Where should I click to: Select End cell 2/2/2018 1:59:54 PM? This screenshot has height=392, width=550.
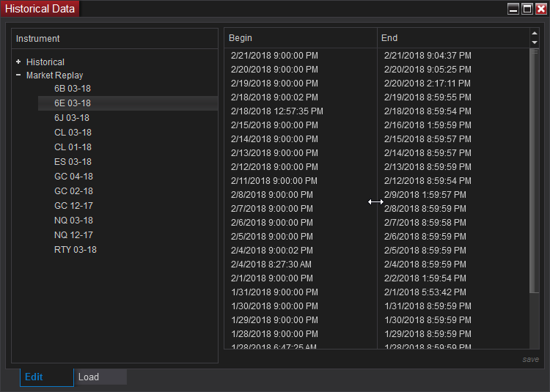pos(425,278)
